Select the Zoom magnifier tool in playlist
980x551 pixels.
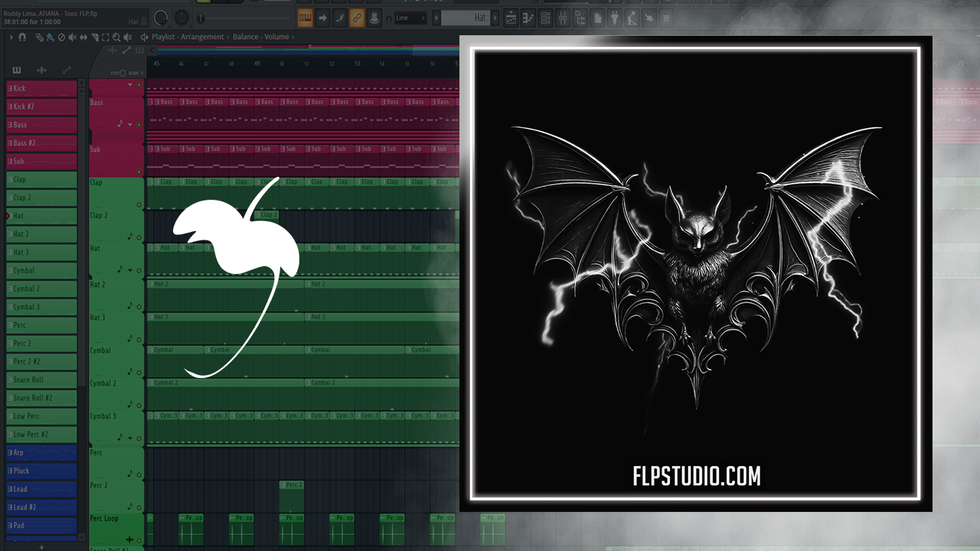tap(116, 37)
